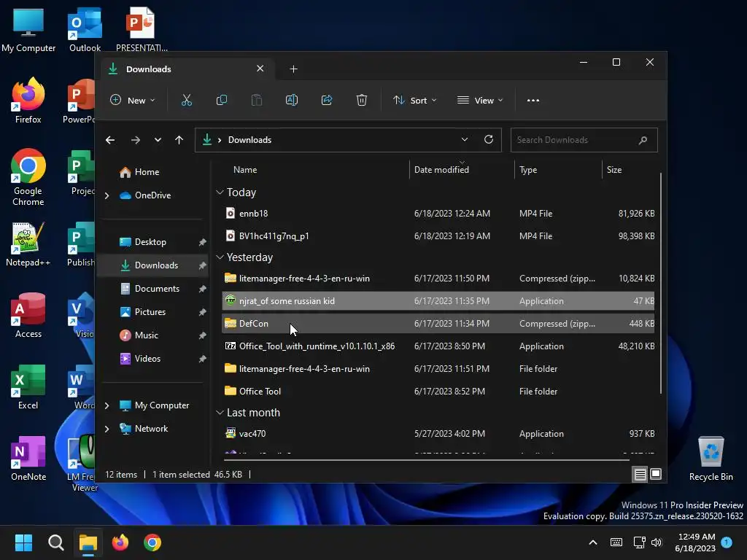Click the Paste clipboard icon

coord(256,100)
